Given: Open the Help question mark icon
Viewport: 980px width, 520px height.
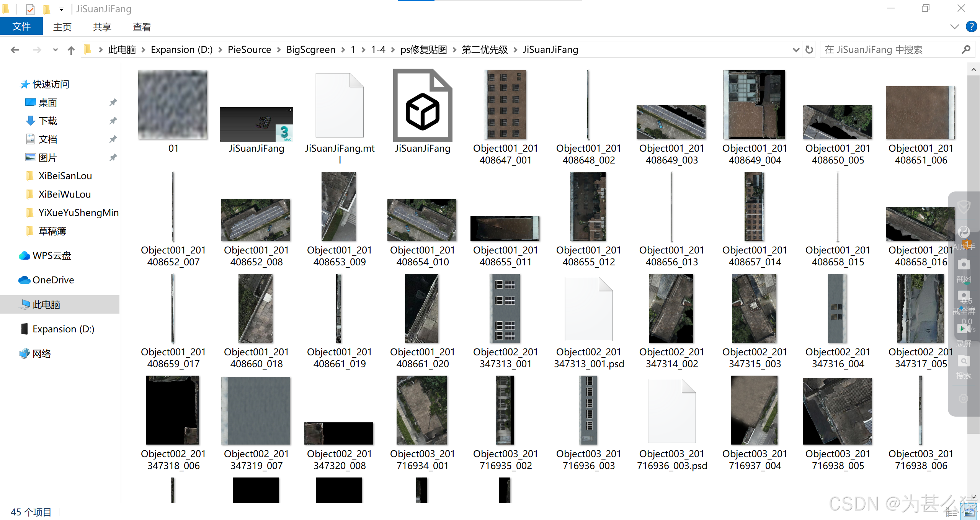Looking at the screenshot, I should point(971,27).
